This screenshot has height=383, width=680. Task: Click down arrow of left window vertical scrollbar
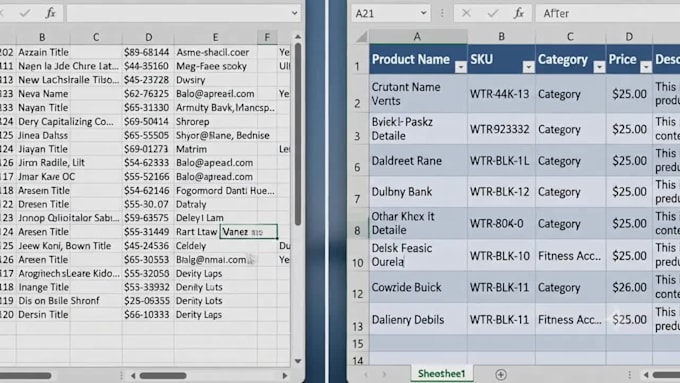click(298, 361)
